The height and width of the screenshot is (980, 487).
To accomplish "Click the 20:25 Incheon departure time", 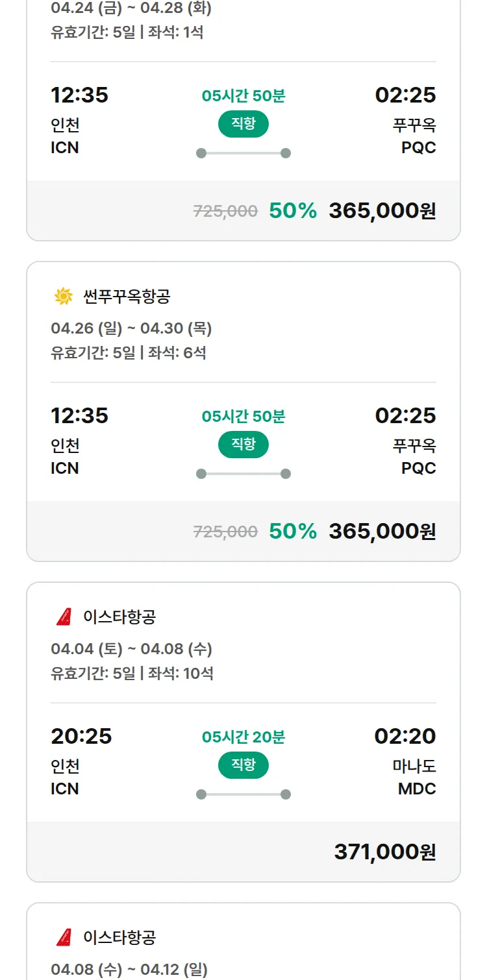I will 81,737.
